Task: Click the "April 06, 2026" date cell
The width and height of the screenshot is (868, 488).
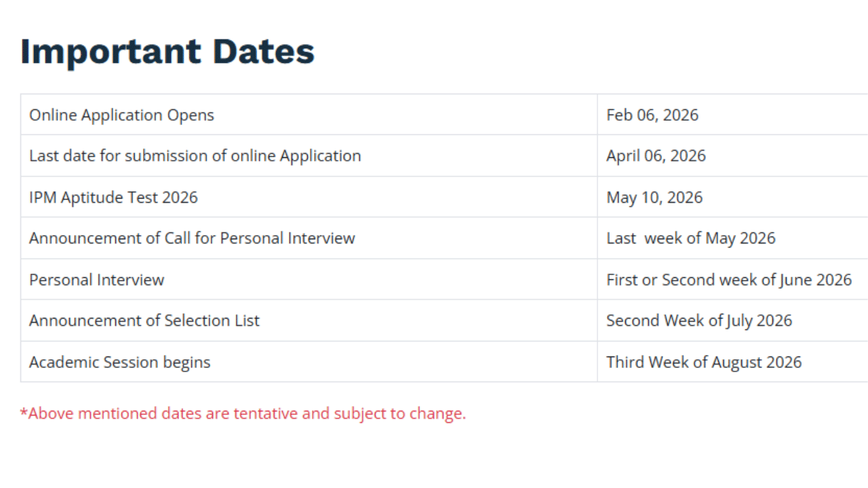Action: tap(656, 156)
